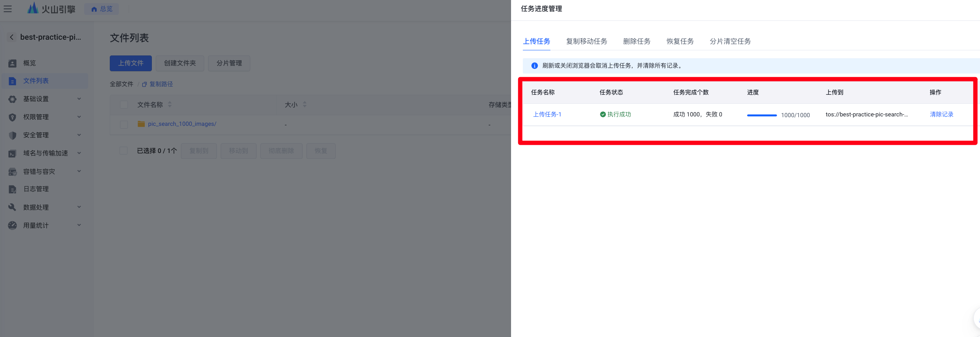Switch to the 恢复任务 tab
The width and height of the screenshot is (980, 337).
pyautogui.click(x=680, y=41)
